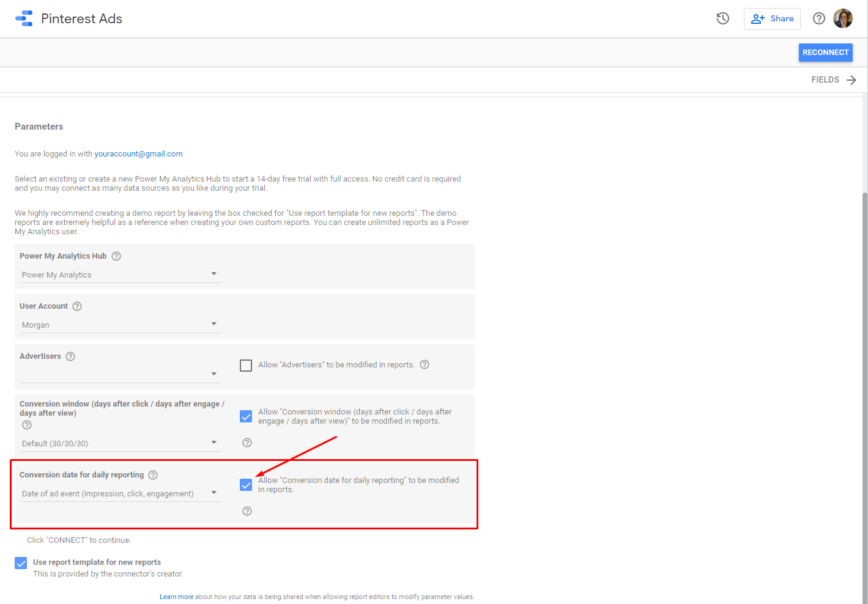868x604 pixels.
Task: Open the Learn more link
Action: click(x=176, y=597)
